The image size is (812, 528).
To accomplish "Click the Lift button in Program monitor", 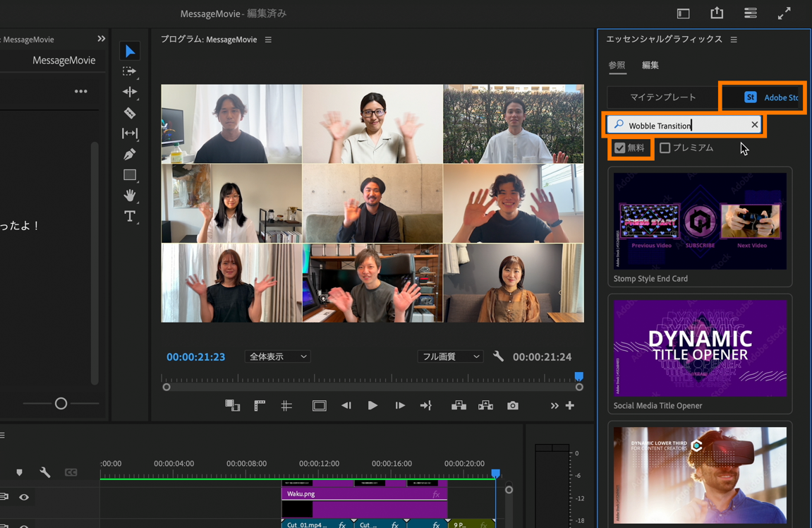I will [x=459, y=405].
